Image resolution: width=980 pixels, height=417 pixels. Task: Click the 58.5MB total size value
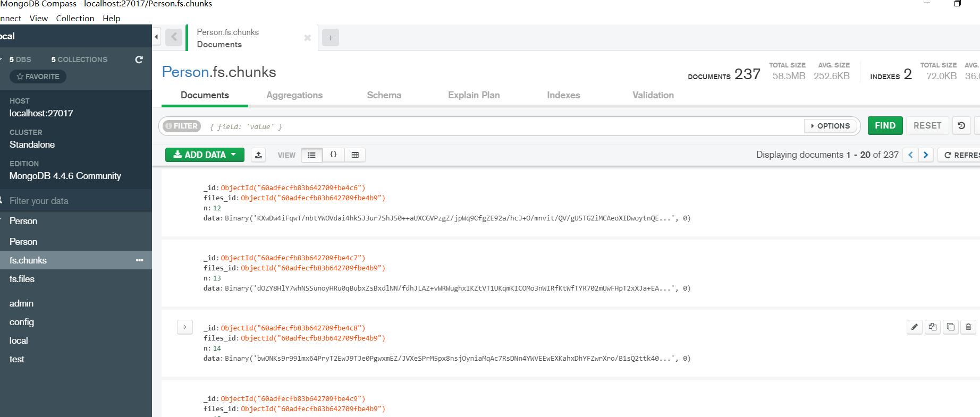click(x=789, y=76)
